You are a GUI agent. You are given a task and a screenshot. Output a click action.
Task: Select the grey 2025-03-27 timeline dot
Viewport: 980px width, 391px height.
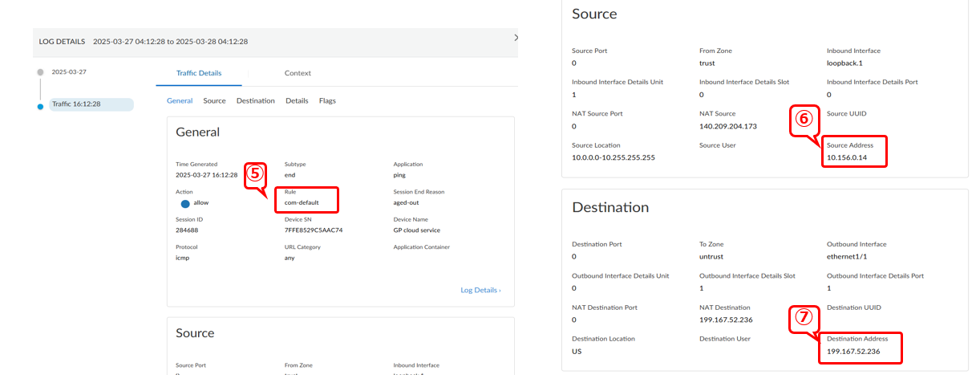click(x=40, y=72)
